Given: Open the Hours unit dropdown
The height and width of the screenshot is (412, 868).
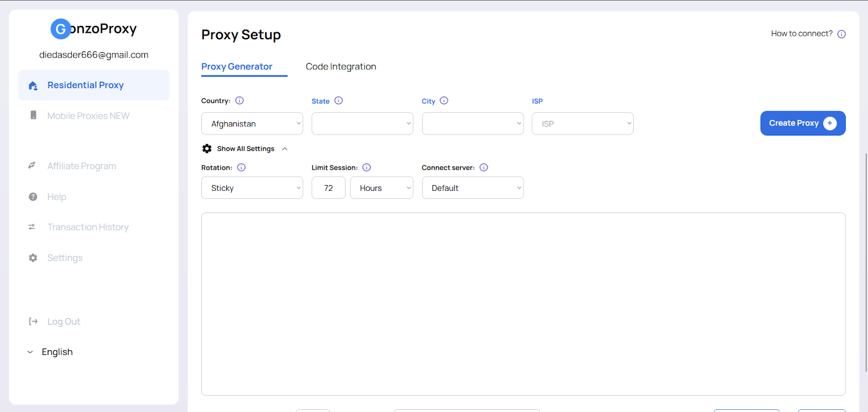Looking at the screenshot, I should (x=381, y=188).
